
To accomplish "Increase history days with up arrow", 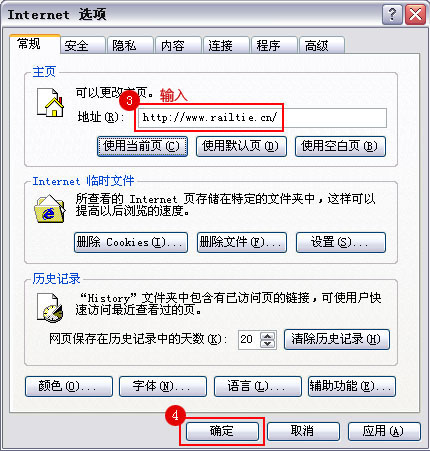I will click(x=268, y=336).
